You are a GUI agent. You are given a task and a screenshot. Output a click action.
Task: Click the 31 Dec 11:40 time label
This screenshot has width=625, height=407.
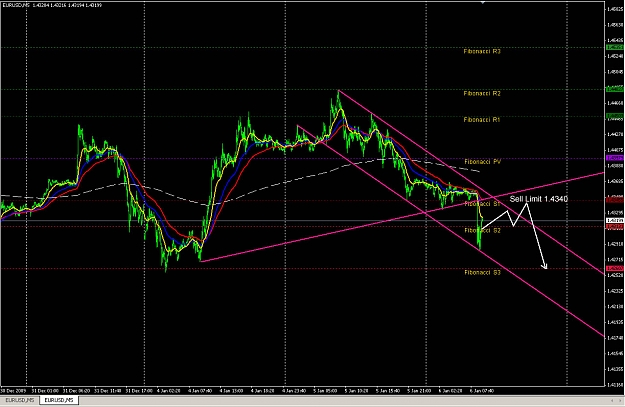[108, 391]
